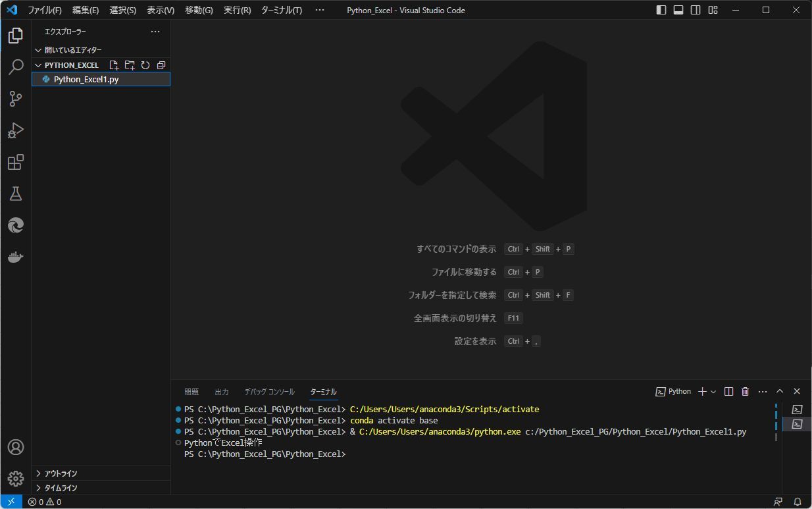Show the hidden menu items ellipsis

click(x=320, y=10)
